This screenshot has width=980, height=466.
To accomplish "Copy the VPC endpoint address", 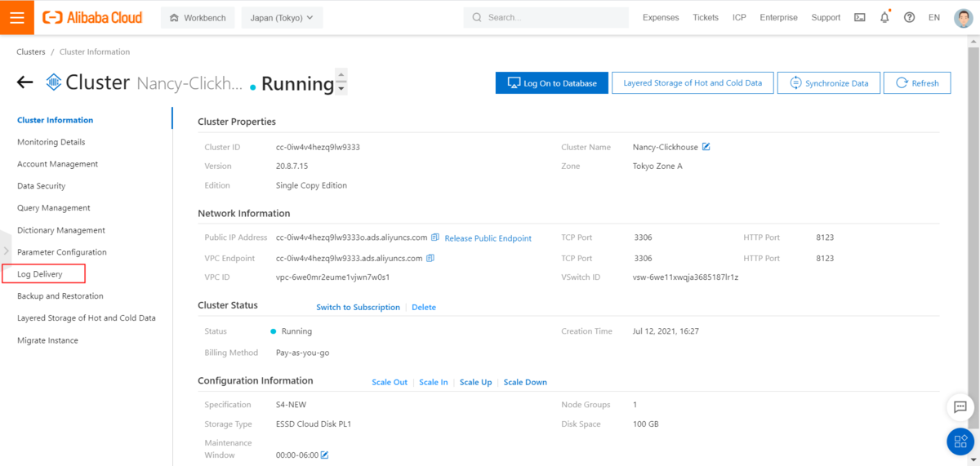I will [x=430, y=258].
